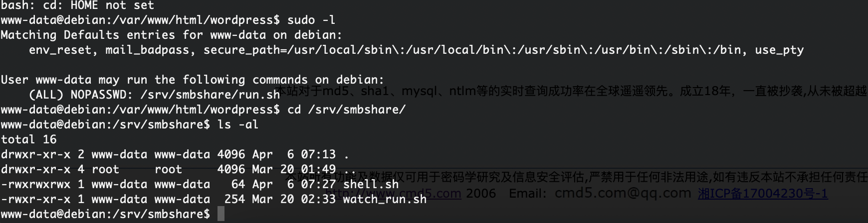Click the 'bash: cd: HOME not set' line
This screenshot has height=223, width=868.
pos(77,5)
